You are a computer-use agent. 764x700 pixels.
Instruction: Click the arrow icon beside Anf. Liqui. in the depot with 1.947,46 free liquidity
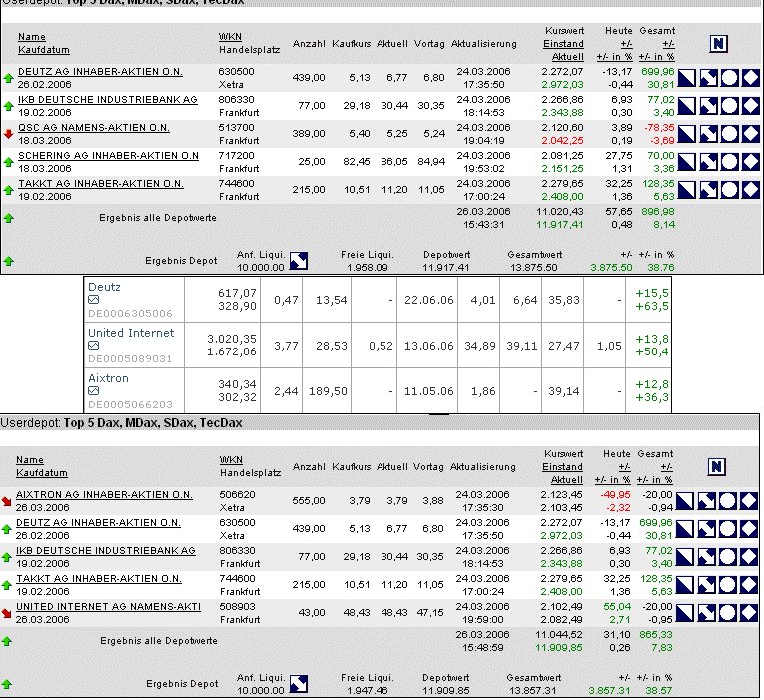pos(299,684)
